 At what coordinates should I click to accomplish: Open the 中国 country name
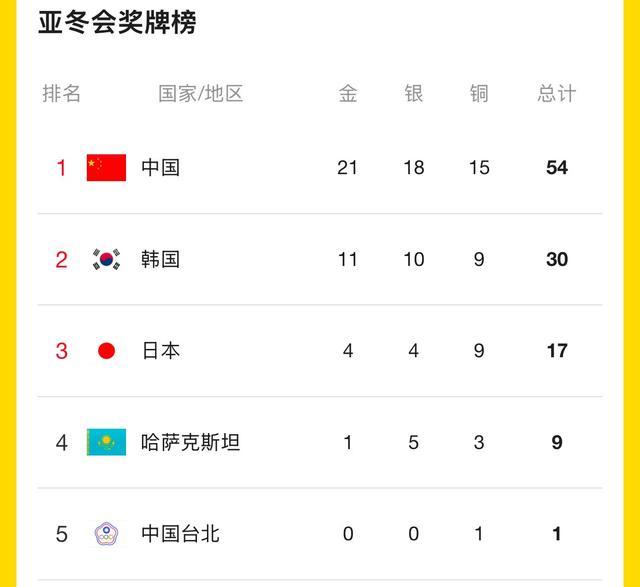coord(160,167)
